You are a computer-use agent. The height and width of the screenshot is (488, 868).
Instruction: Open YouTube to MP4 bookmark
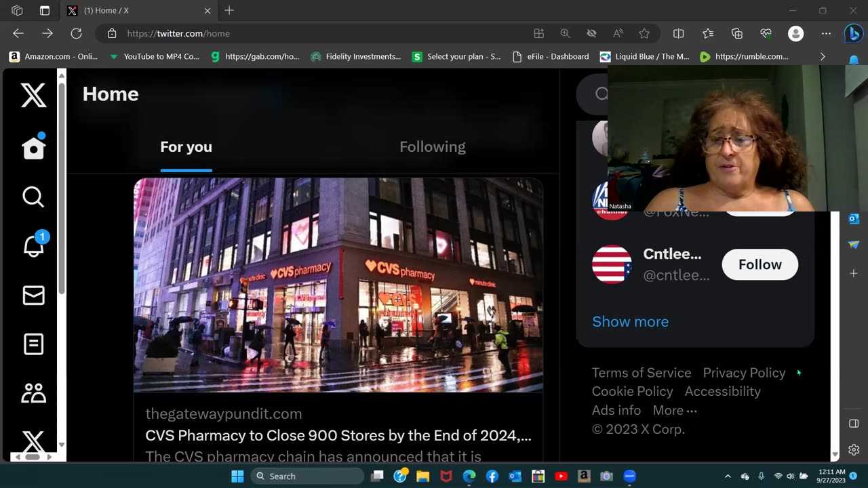(154, 56)
